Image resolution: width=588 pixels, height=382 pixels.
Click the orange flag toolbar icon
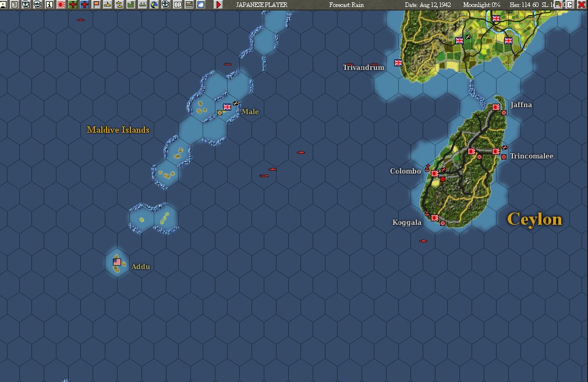pos(96,5)
